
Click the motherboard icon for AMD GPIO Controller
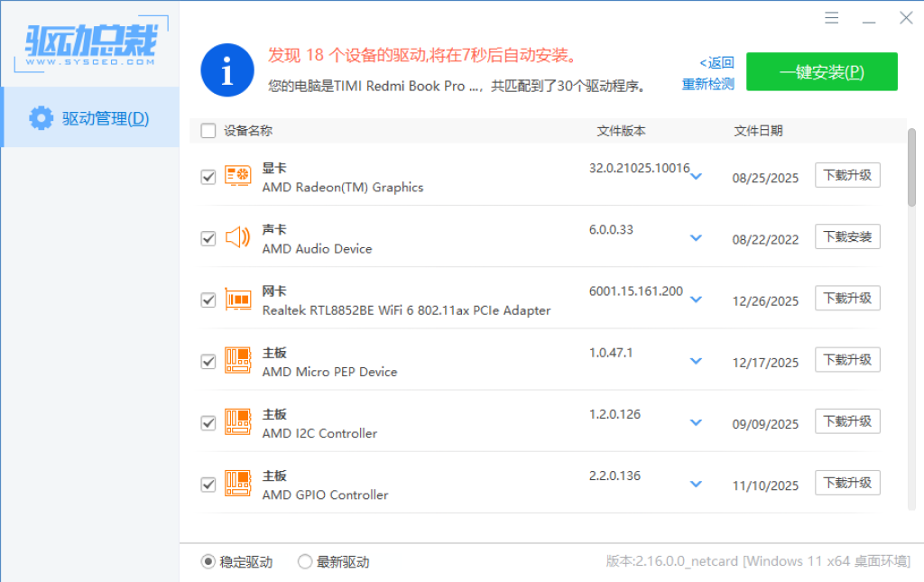[x=237, y=484]
